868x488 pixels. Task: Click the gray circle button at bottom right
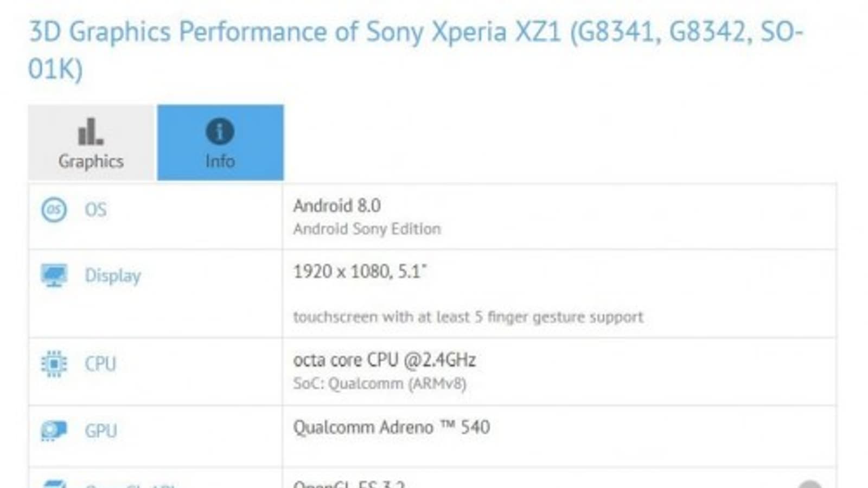pos(809,484)
